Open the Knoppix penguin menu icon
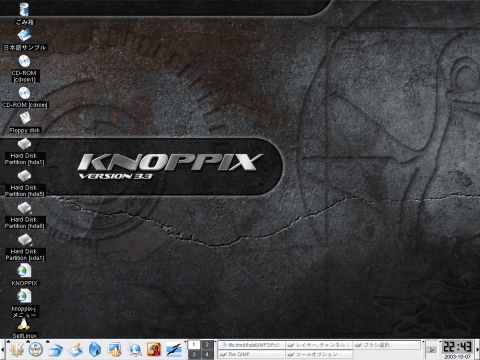Image resolution: width=480 pixels, height=360 pixels. tap(36, 350)
